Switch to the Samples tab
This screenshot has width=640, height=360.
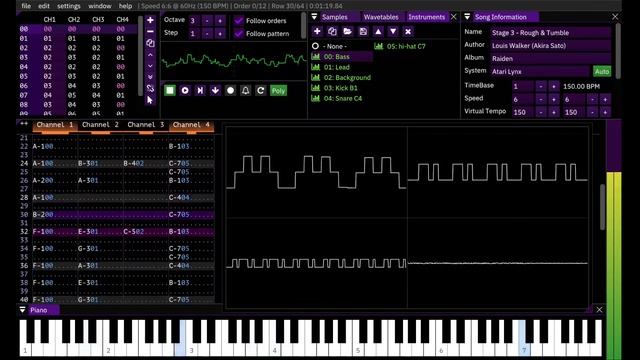tap(335, 17)
